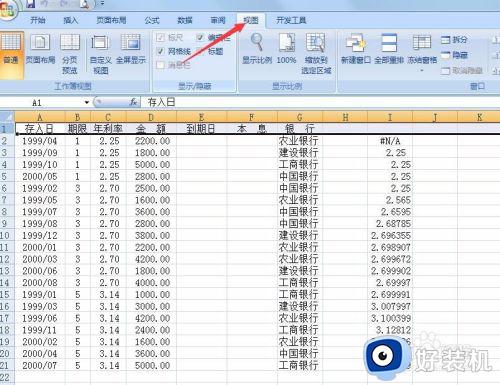500x385 pixels.
Task: Toggle the Message Bar (消息栏) checkbox
Action: (x=161, y=65)
